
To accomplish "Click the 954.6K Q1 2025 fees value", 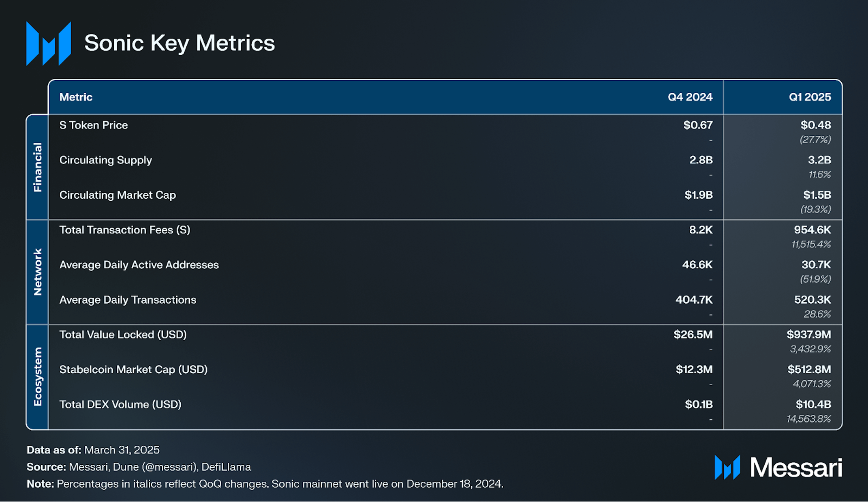I will pos(812,230).
